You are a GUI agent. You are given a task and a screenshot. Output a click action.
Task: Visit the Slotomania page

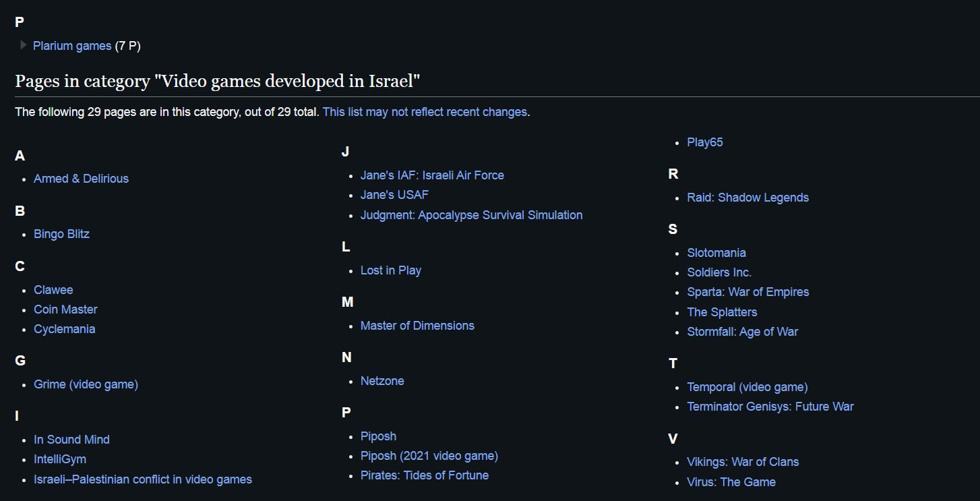pyautogui.click(x=716, y=253)
